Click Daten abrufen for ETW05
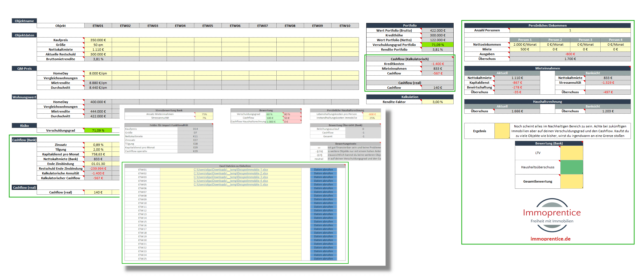Viewport: 644px width, 280px height. [323, 185]
